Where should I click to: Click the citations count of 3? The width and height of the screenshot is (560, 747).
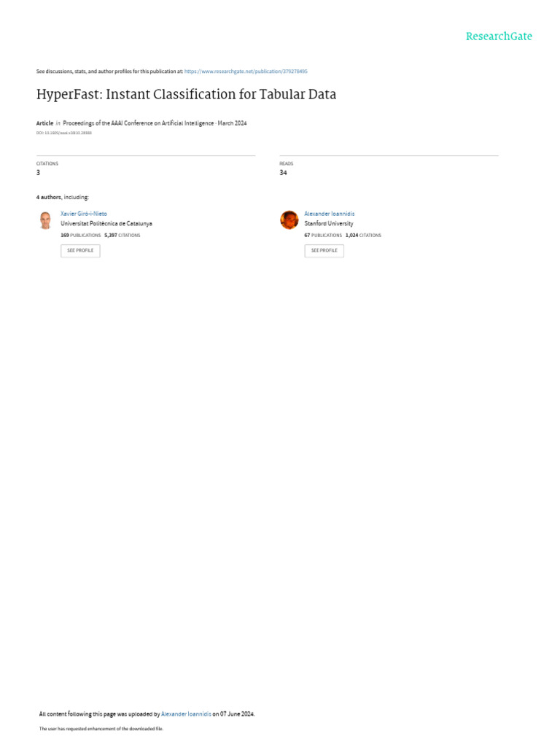(38, 172)
